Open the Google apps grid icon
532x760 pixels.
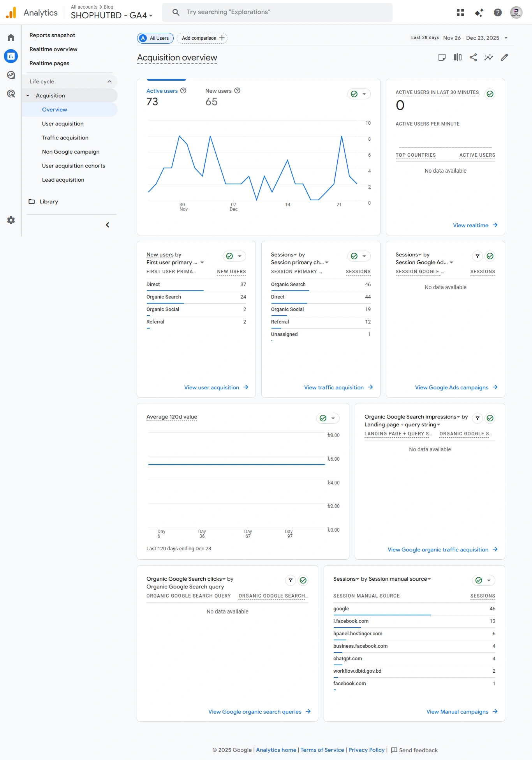460,12
